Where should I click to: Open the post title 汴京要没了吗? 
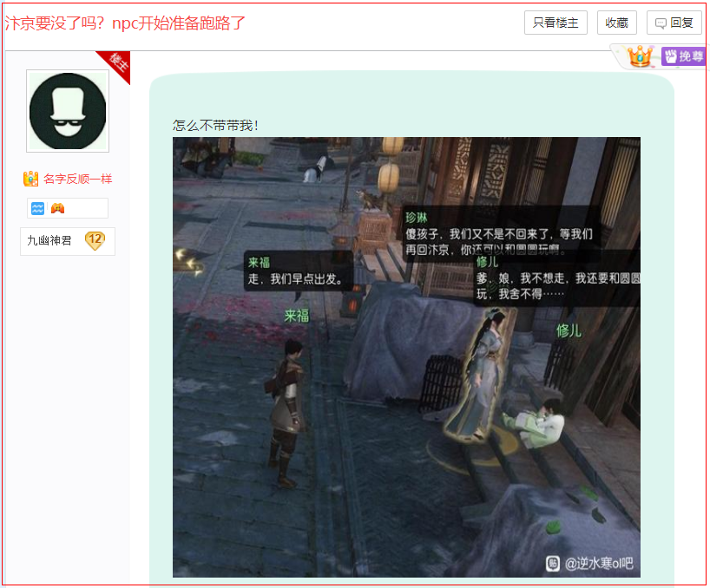pyautogui.click(x=125, y=23)
